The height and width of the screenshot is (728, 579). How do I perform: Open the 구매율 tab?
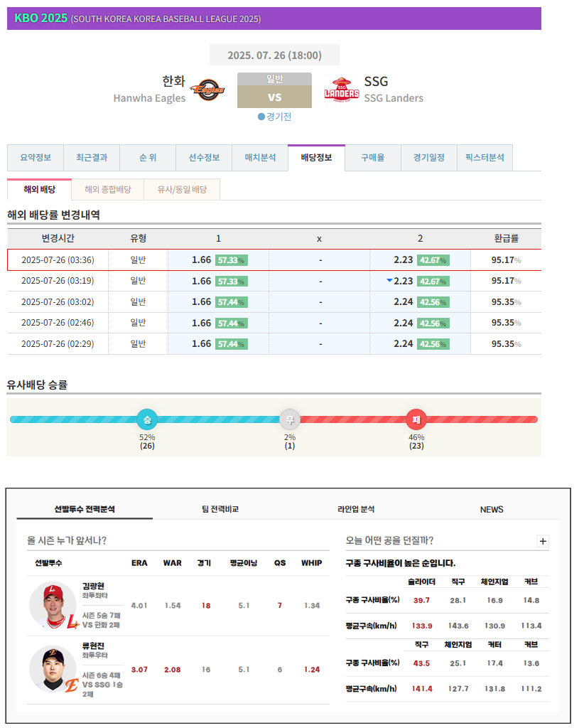373,157
